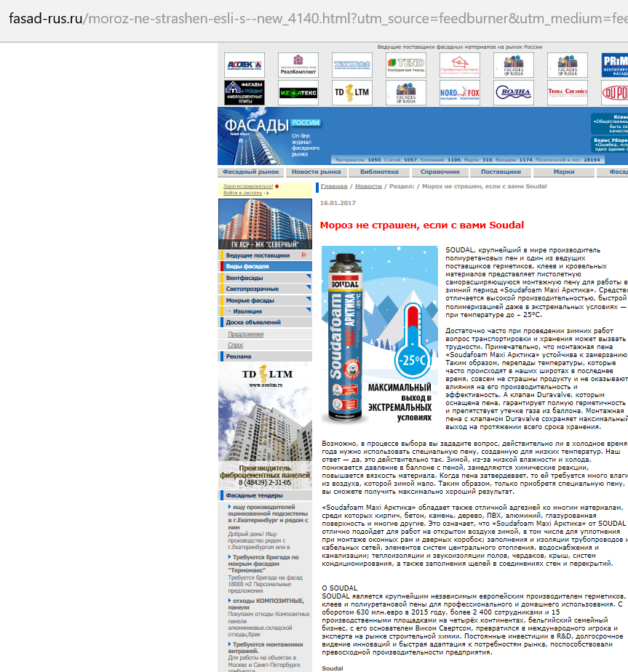
Task: Expand the Светопрозрачные submenu triangle
Action: 309,287
